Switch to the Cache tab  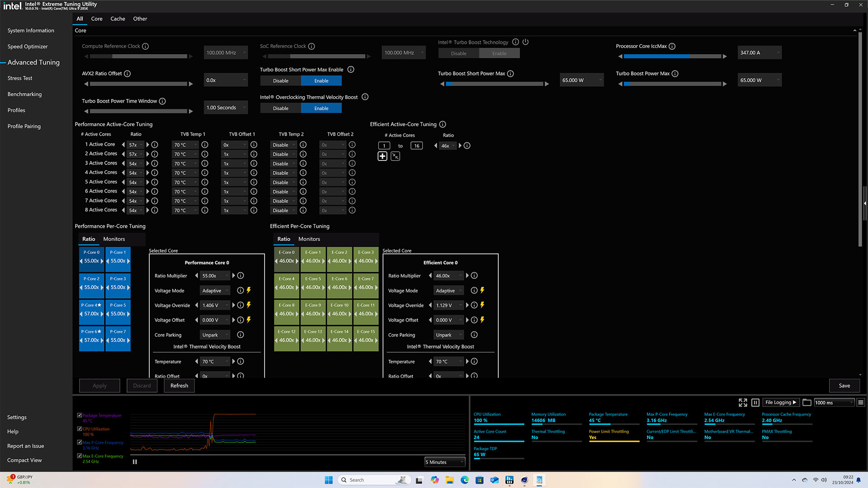[x=118, y=19]
